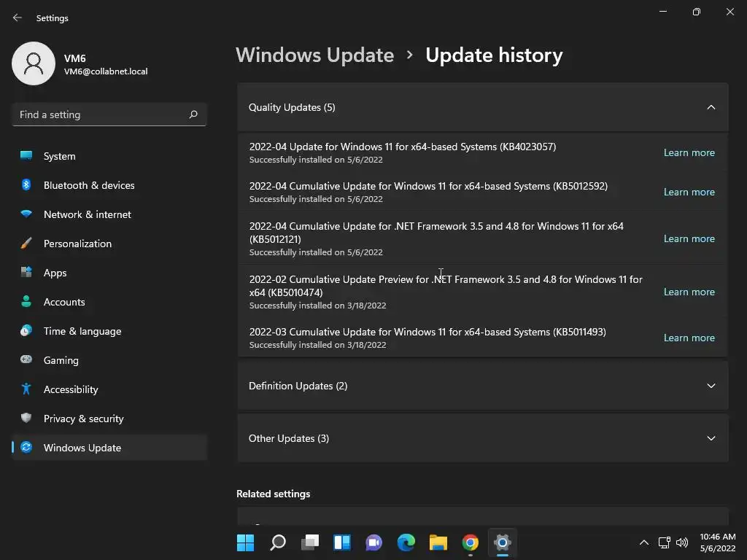
Task: Open Personalization paintbrush icon
Action: [26, 244]
